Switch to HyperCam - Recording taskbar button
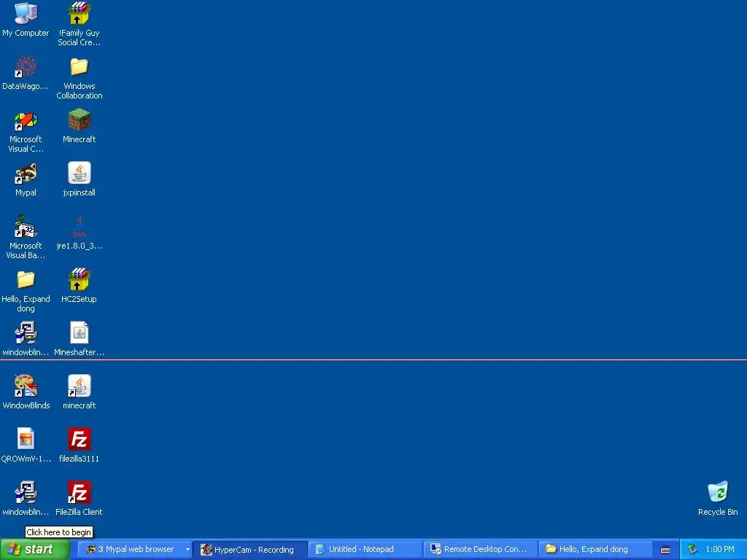This screenshot has height=560, width=747. coord(250,550)
